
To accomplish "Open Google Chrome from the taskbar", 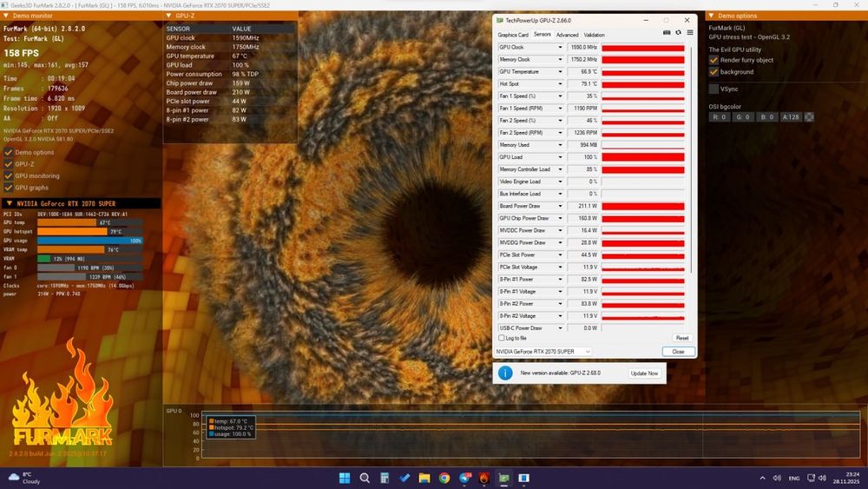I will tap(444, 478).
